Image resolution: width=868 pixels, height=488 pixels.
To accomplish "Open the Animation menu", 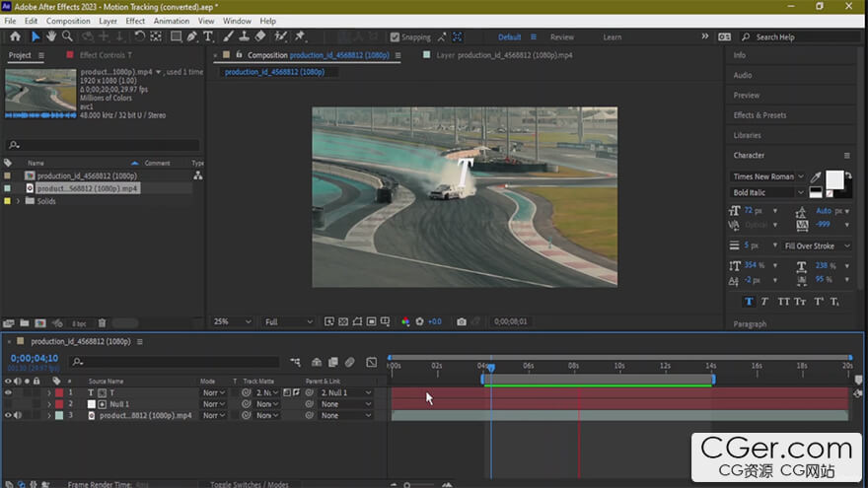I will pyautogui.click(x=171, y=21).
